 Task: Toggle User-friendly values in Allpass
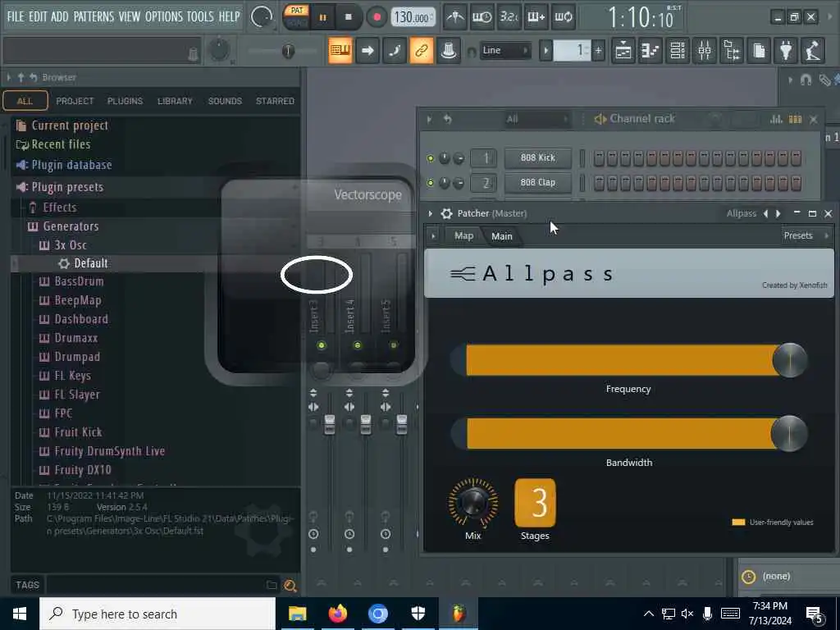738,523
